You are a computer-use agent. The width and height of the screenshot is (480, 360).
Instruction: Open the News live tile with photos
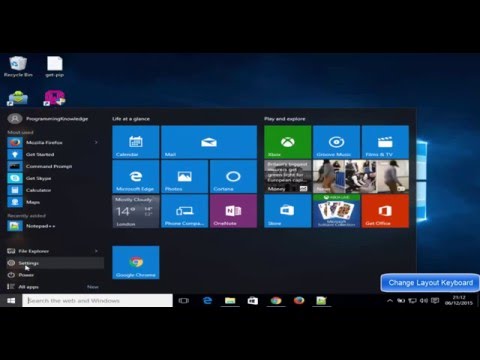361,177
